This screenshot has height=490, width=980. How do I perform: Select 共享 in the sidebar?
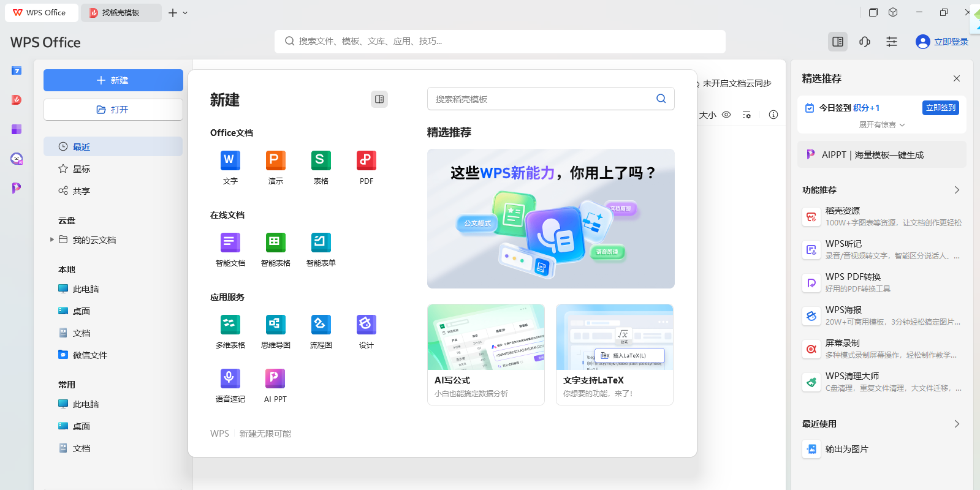coord(113,190)
